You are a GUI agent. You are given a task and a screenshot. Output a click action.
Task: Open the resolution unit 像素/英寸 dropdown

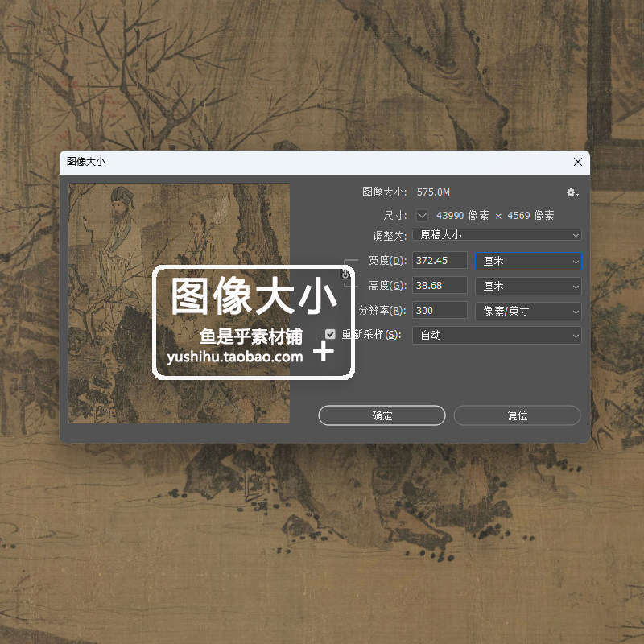[x=528, y=312]
